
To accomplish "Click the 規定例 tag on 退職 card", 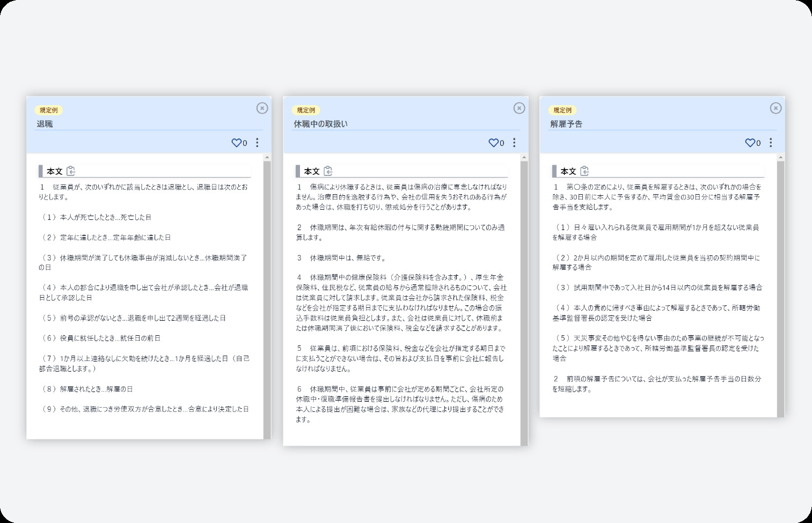I will click(49, 110).
